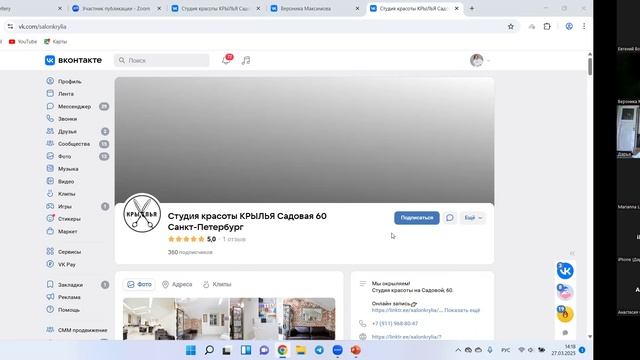Open the music note icon in header
The image size is (640, 360).
point(246,60)
